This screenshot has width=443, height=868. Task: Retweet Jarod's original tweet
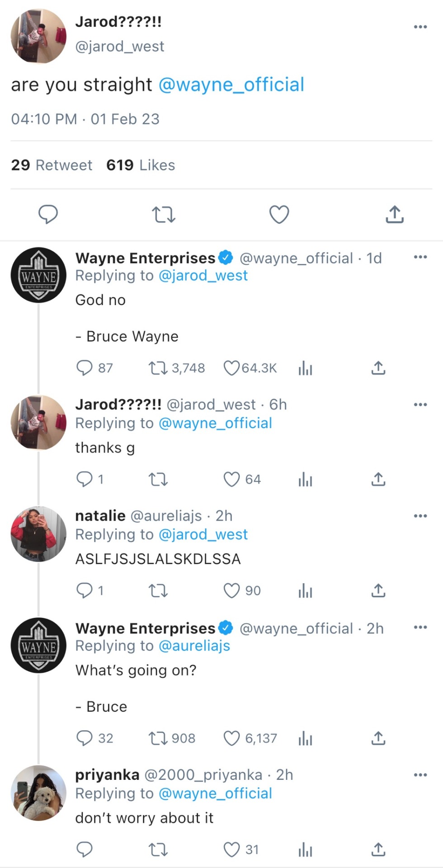click(163, 214)
